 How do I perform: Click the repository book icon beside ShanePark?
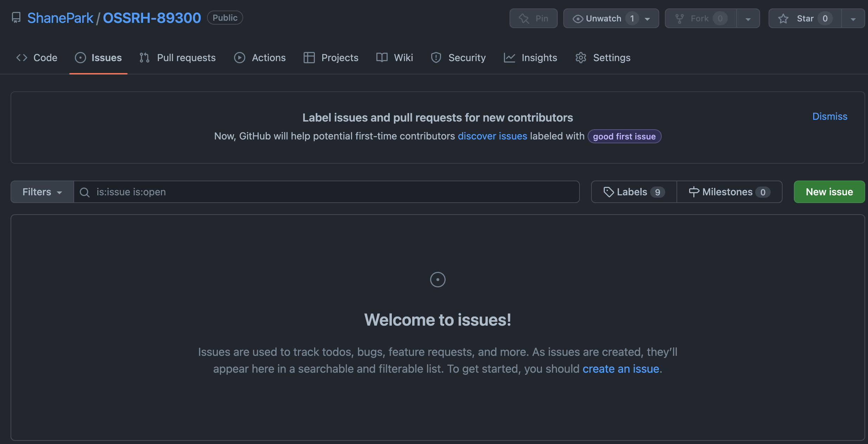click(x=16, y=18)
